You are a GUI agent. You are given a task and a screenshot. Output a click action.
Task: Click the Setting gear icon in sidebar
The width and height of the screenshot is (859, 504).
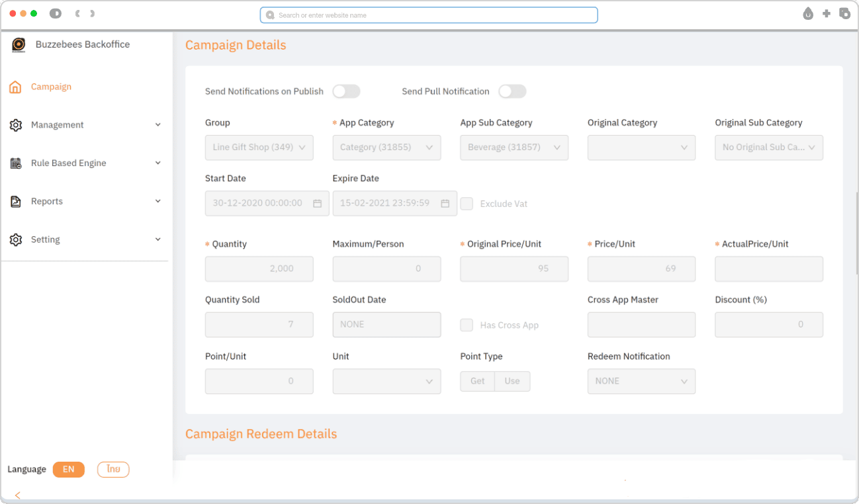[16, 239]
